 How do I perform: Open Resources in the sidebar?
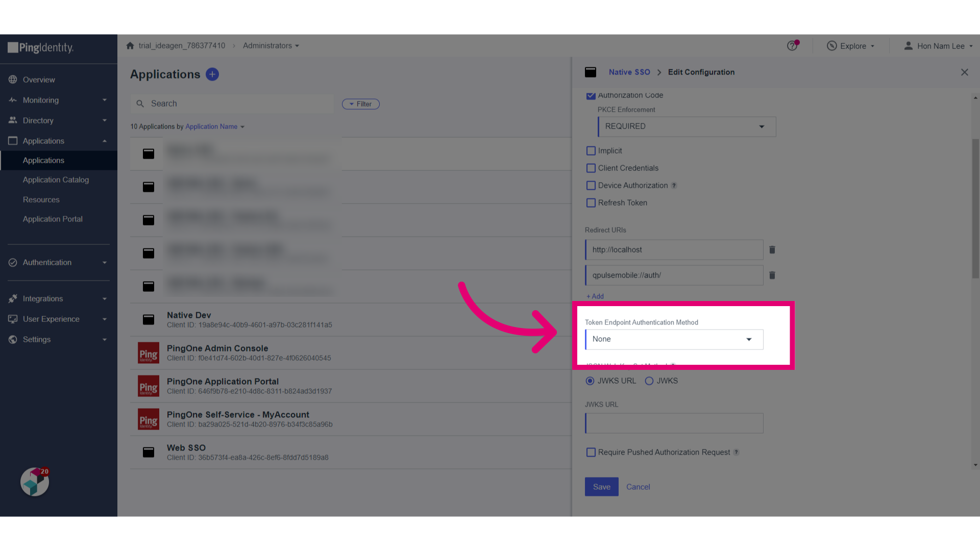click(41, 199)
